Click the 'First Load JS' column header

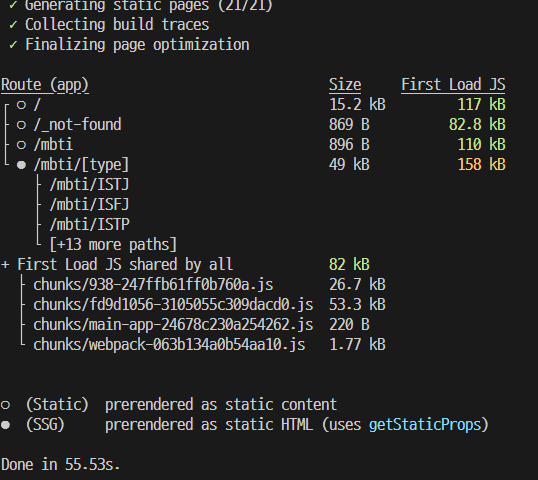pos(453,85)
